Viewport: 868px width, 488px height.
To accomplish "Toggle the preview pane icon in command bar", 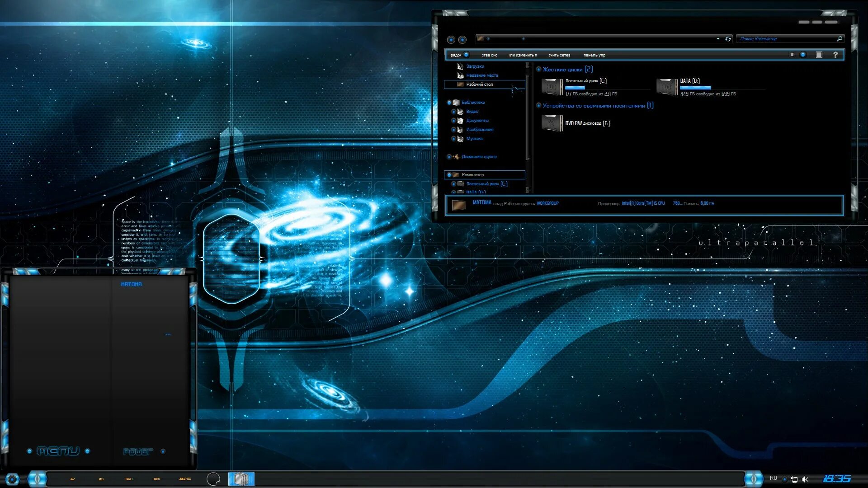I will pyautogui.click(x=819, y=55).
